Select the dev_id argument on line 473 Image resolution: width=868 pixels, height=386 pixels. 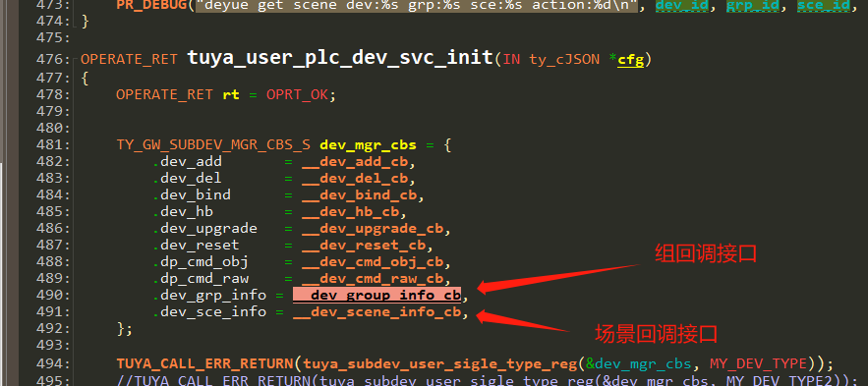pos(681,6)
